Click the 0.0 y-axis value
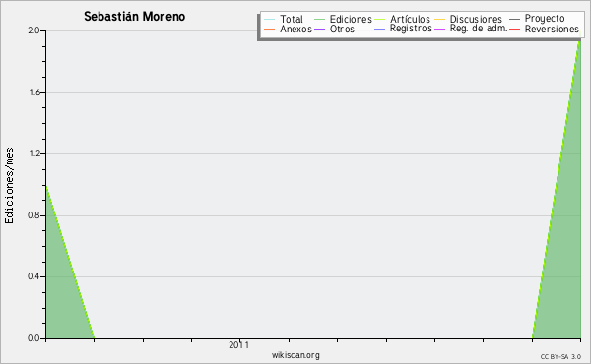This screenshot has width=591, height=364. click(x=33, y=338)
